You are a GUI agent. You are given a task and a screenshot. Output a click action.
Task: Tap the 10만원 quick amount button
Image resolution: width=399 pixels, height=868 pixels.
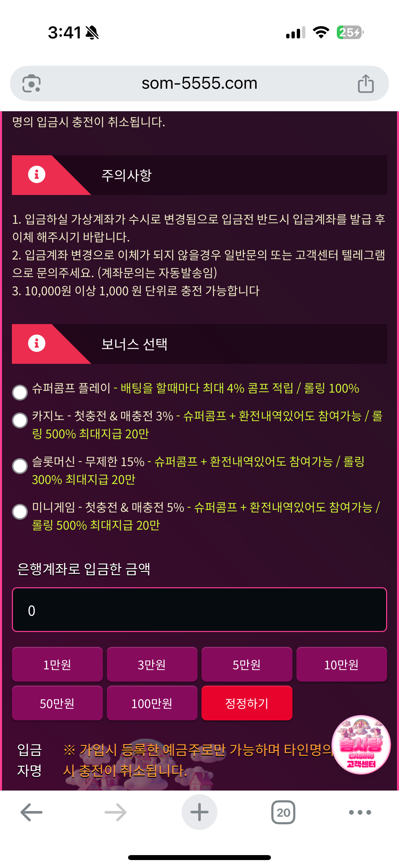341,664
